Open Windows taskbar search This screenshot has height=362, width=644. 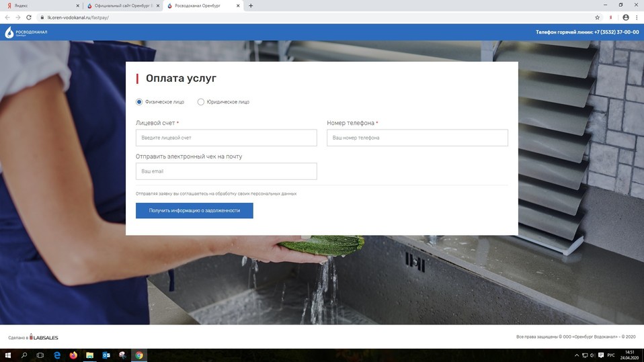pos(24,355)
